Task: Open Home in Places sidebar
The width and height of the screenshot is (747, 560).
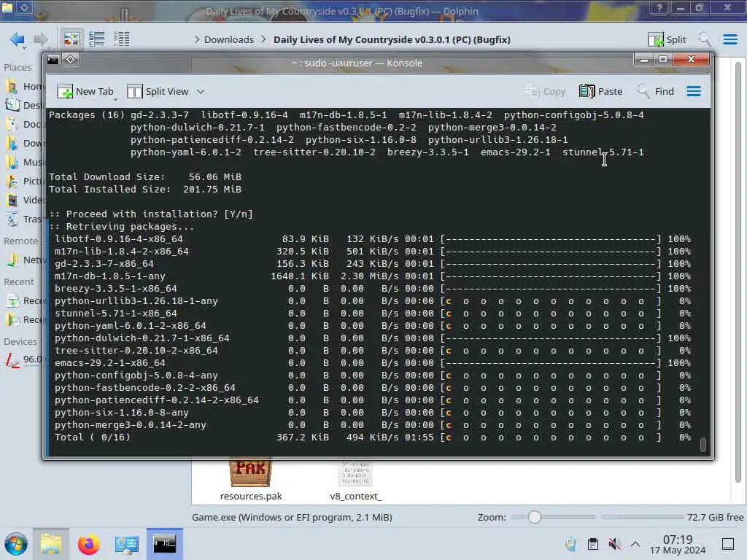Action: tap(24, 86)
